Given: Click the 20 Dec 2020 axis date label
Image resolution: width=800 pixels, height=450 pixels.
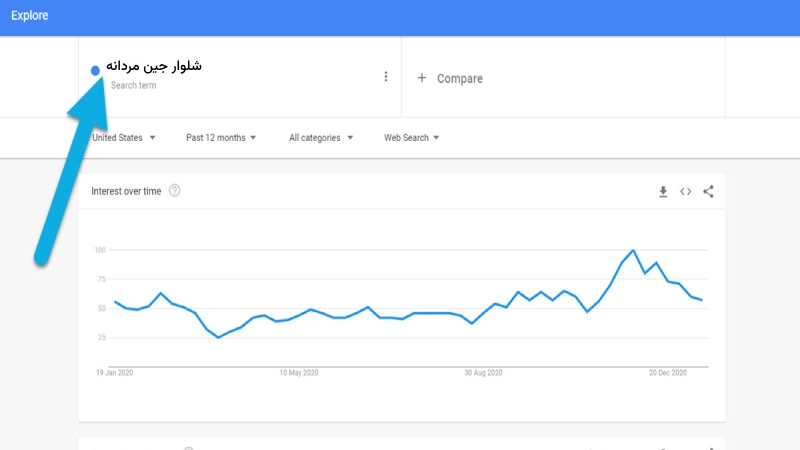Looking at the screenshot, I should tap(667, 373).
